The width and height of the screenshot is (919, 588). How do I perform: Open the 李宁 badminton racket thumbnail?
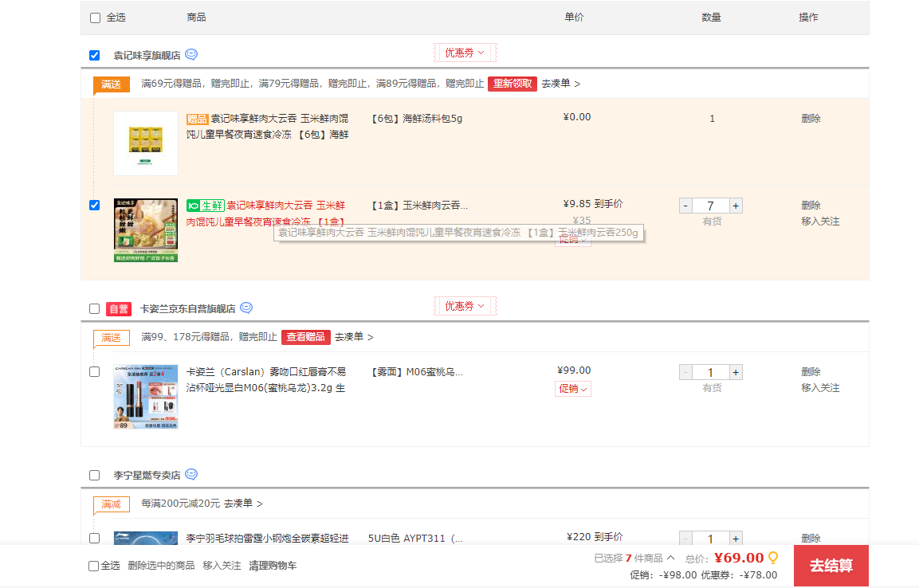146,539
